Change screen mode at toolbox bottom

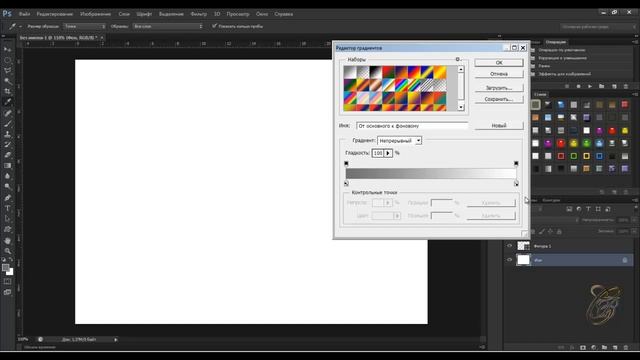pos(7,292)
